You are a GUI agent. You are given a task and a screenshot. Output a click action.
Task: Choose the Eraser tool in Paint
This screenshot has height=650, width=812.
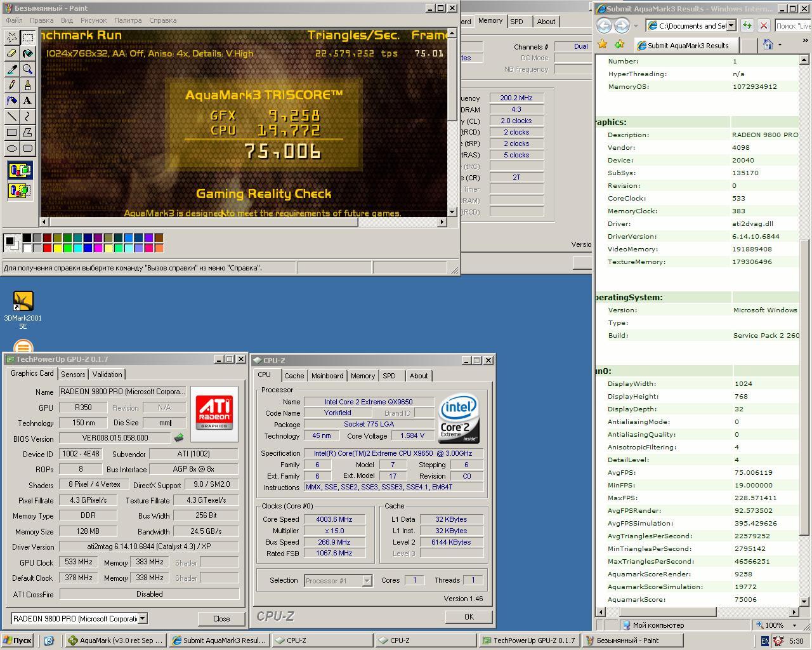tap(12, 53)
